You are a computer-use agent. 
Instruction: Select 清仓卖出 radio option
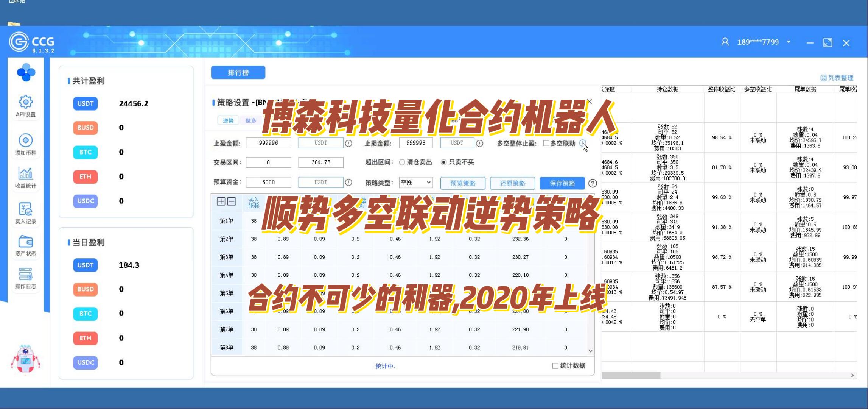[402, 162]
